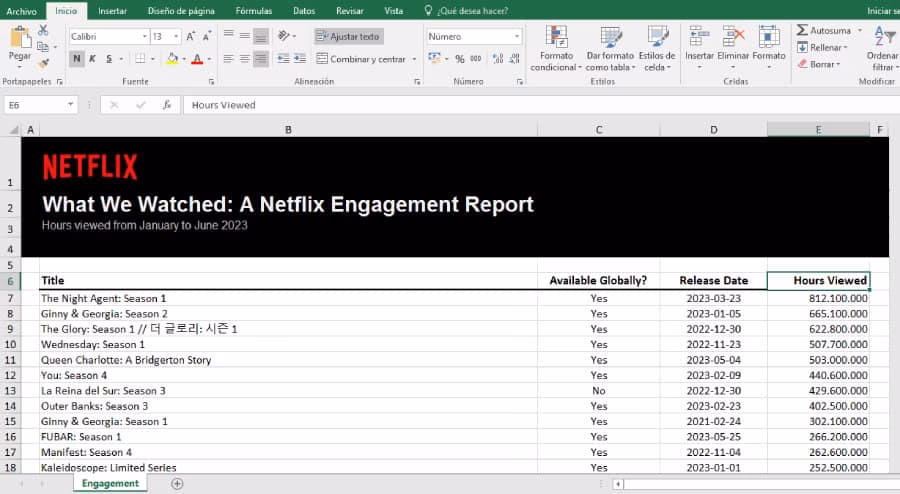Decrease font size with the smaller A

207,36
